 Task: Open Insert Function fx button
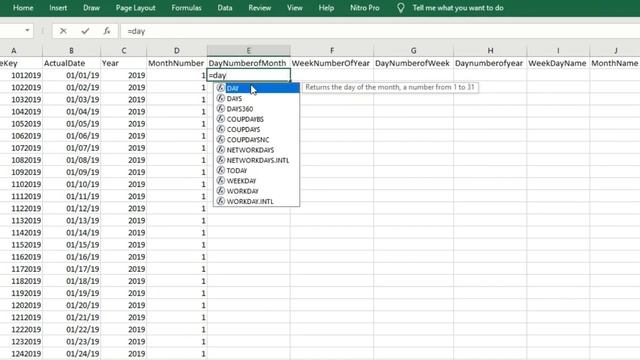tap(107, 31)
